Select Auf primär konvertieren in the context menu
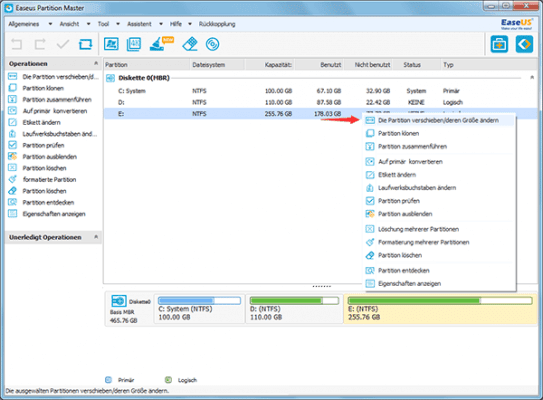This screenshot has width=543, height=400. (x=439, y=162)
